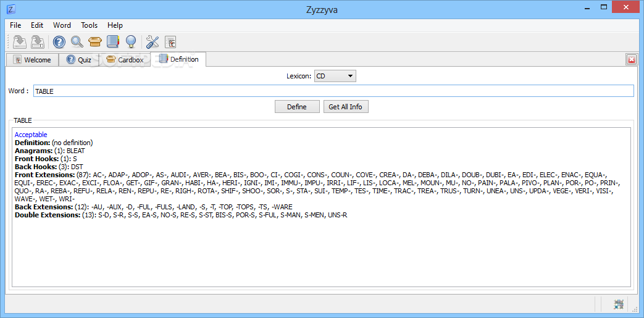Click the UNS-R double extension
Viewport: 644px width, 318px height.
pyautogui.click(x=337, y=214)
